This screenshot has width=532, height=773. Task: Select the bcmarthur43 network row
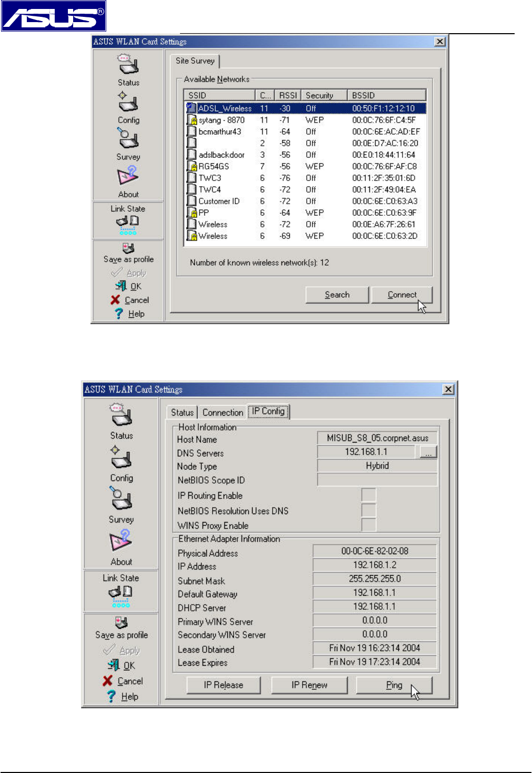(x=306, y=132)
